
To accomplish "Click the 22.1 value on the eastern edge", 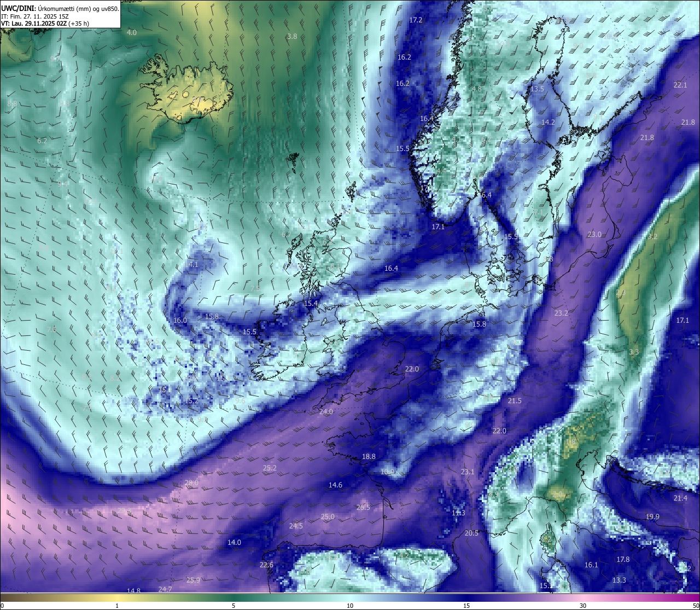I will click(x=680, y=85).
